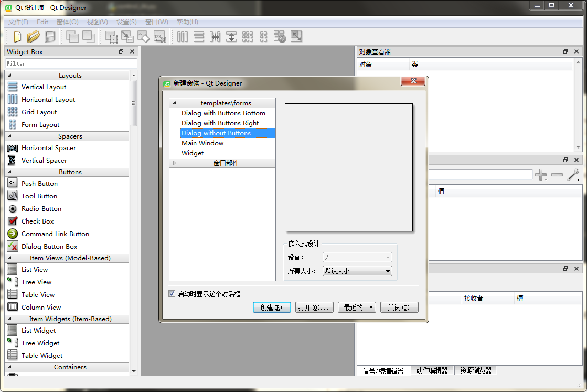Select Tree Widget in Widget Box

click(40, 343)
